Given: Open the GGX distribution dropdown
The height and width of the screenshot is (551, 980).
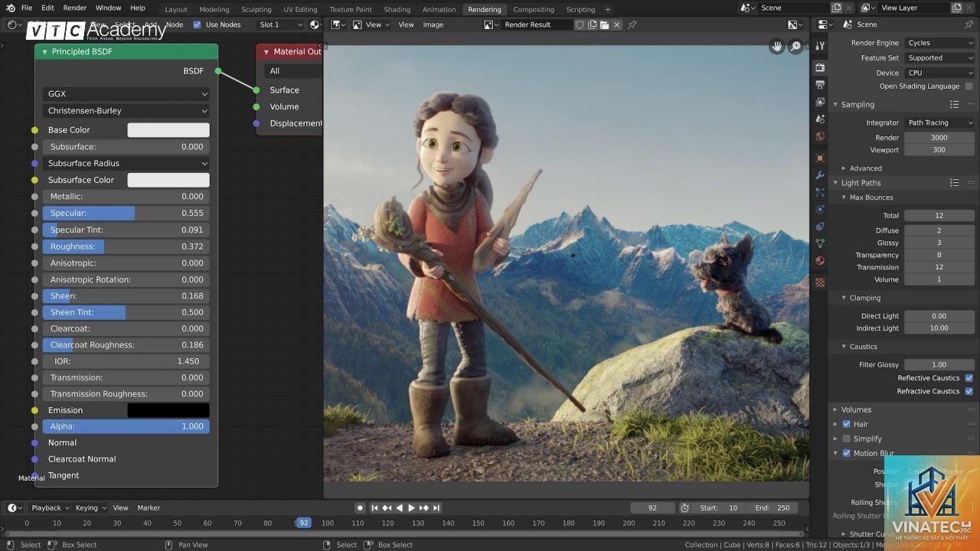Looking at the screenshot, I should pyautogui.click(x=126, y=94).
